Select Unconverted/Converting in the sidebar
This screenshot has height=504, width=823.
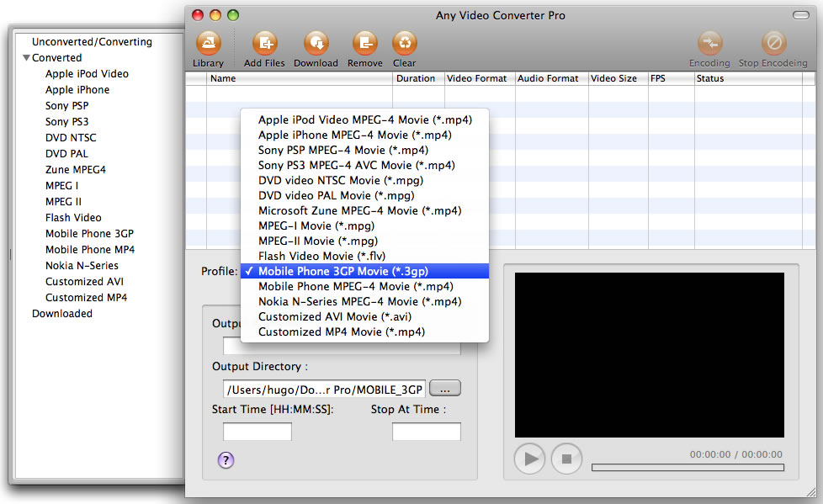pyautogui.click(x=92, y=42)
